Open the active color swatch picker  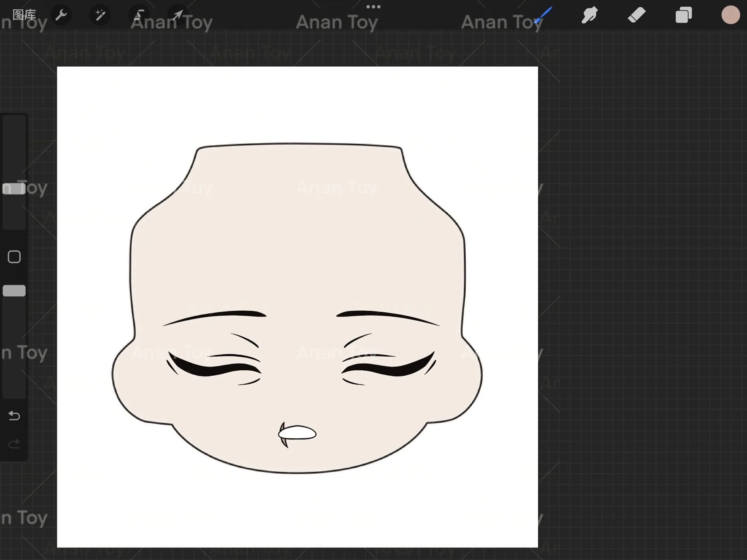(730, 15)
